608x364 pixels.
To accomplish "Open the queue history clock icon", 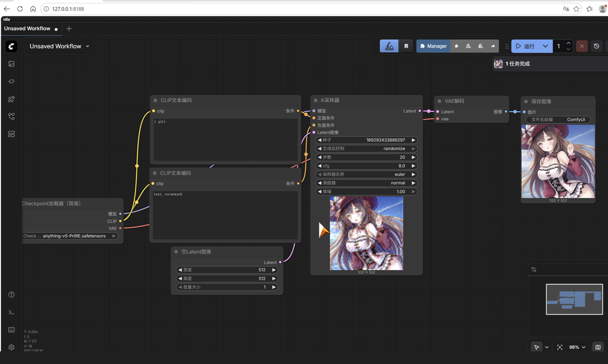I will coord(596,46).
